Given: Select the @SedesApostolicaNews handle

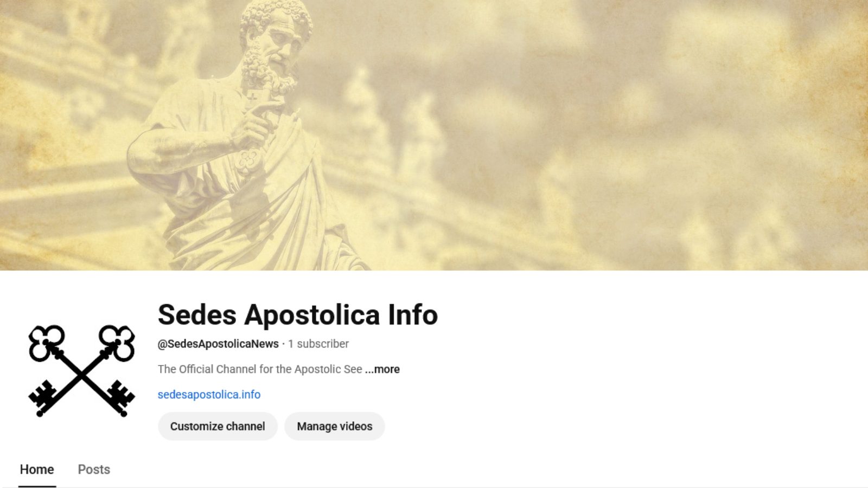Looking at the screenshot, I should point(218,344).
